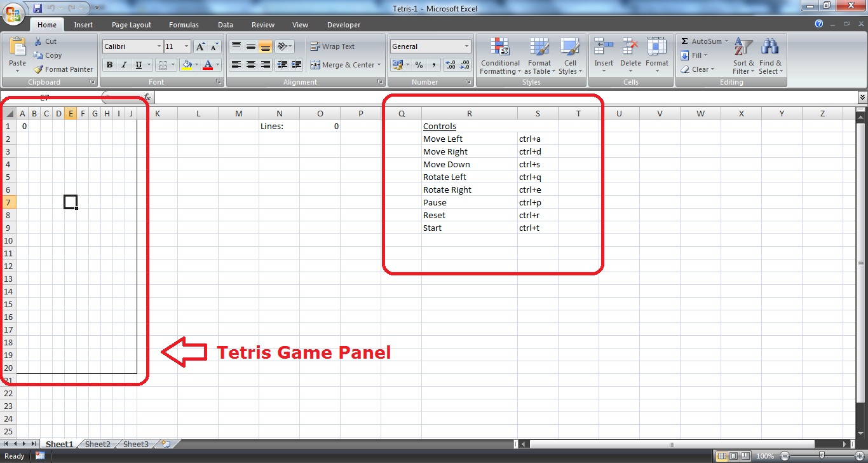Image resolution: width=868 pixels, height=463 pixels.
Task: Select the column R header
Action: coord(470,114)
